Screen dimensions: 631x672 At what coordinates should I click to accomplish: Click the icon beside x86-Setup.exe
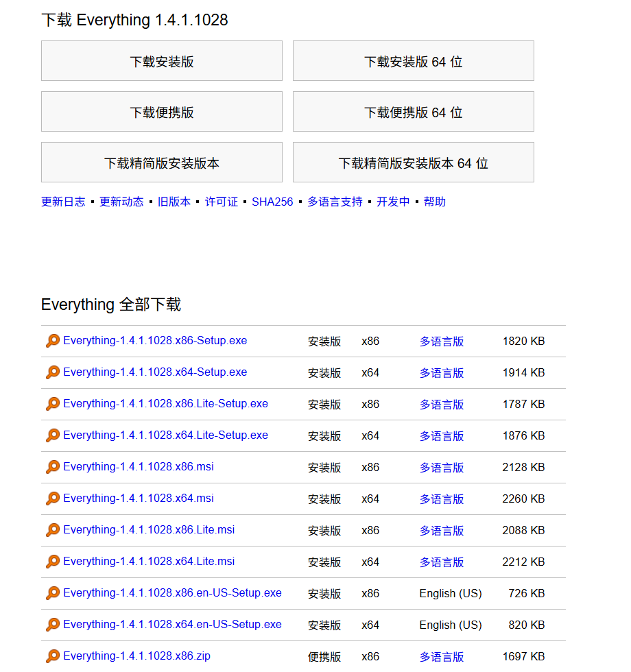(x=53, y=341)
